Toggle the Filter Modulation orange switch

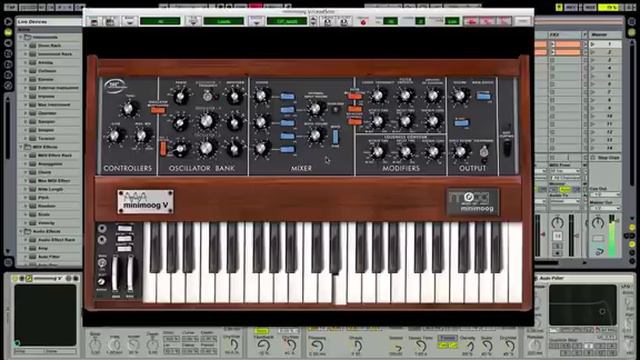tap(355, 96)
